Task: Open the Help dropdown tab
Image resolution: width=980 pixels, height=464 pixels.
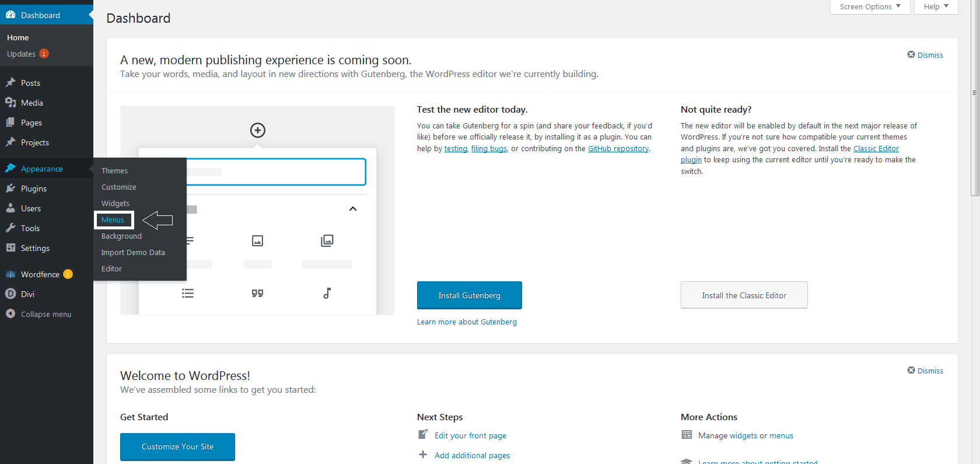Action: click(x=936, y=7)
